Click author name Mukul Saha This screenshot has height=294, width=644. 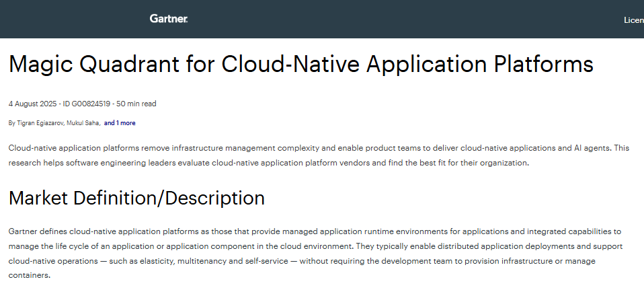point(83,123)
